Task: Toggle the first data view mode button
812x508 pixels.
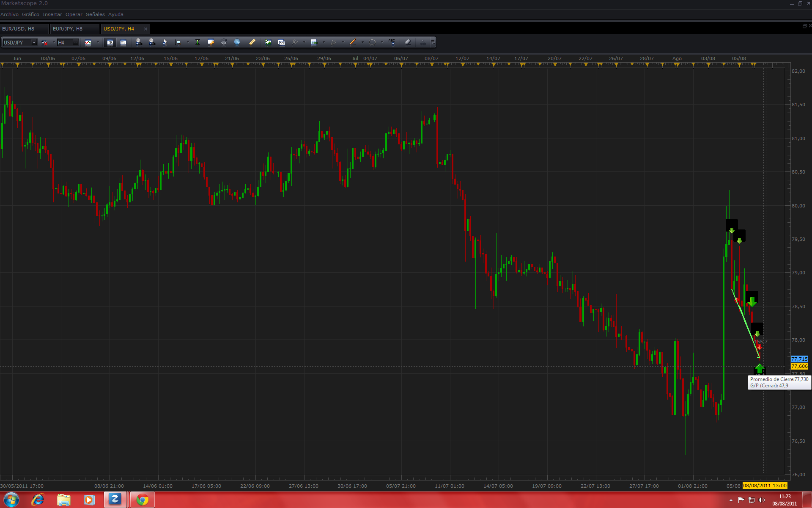Action: (110, 42)
